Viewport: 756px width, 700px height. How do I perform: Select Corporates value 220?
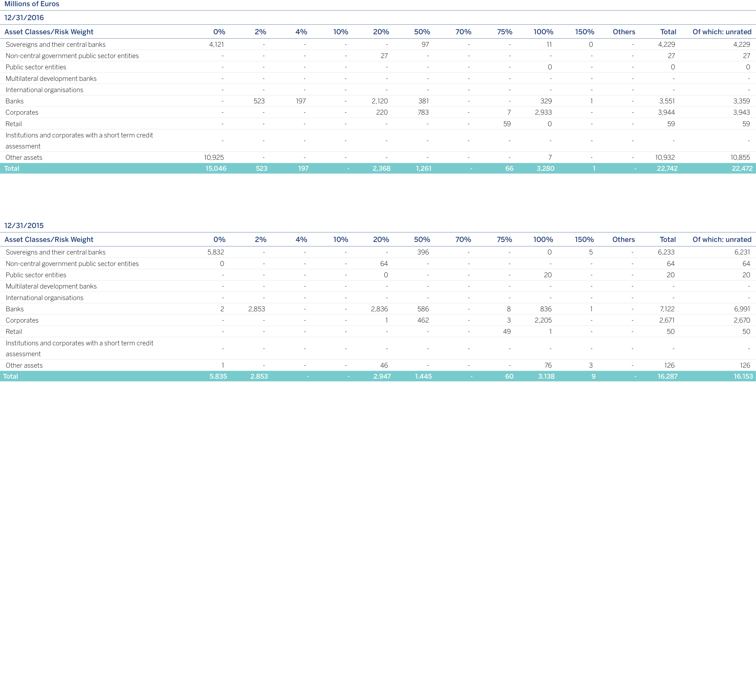[x=382, y=113]
